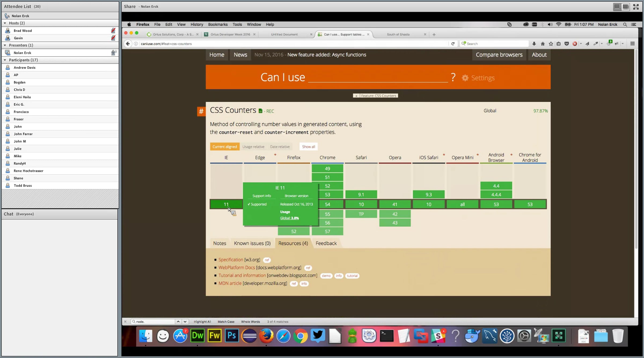The height and width of the screenshot is (358, 644).
Task: Open the Notes tab
Action: pyautogui.click(x=219, y=243)
